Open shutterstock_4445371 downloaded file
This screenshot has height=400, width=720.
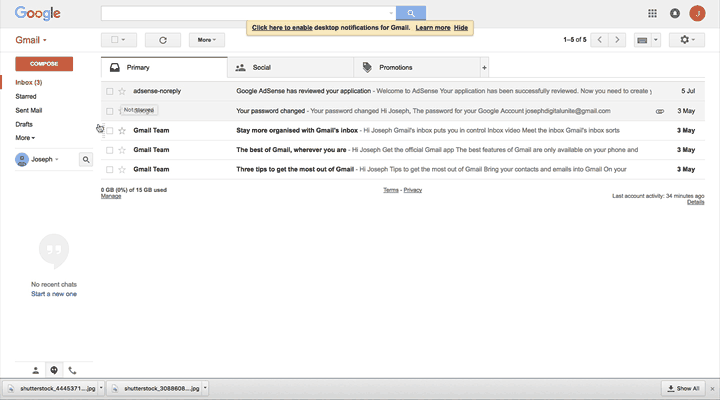tap(52, 389)
